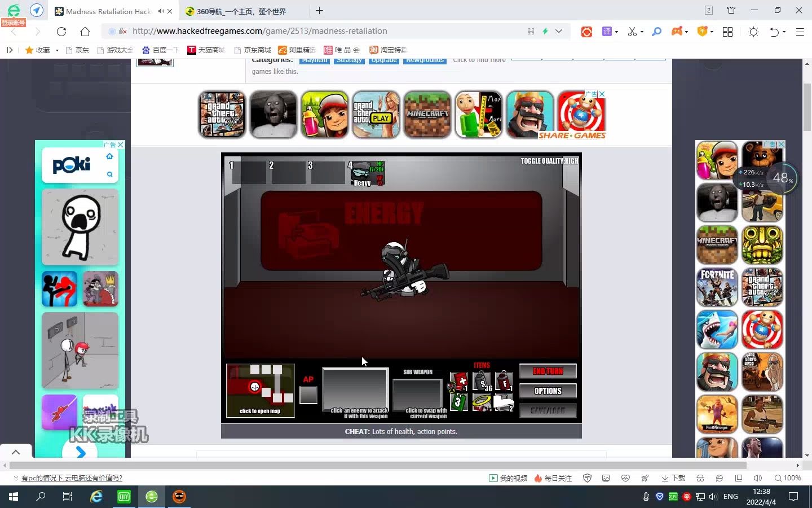Viewport: 812px width, 508px height.
Task: Open the game controller extension
Action: 677,32
